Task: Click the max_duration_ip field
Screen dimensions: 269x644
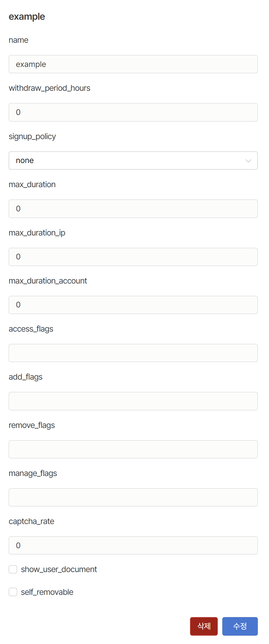Action: tap(133, 257)
